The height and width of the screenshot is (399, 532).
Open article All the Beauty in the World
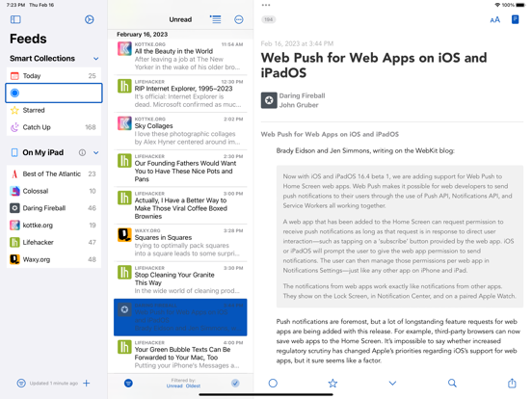[180, 56]
